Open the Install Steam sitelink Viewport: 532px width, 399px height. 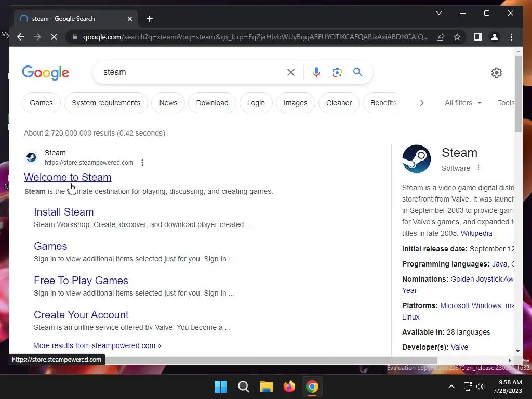64,212
